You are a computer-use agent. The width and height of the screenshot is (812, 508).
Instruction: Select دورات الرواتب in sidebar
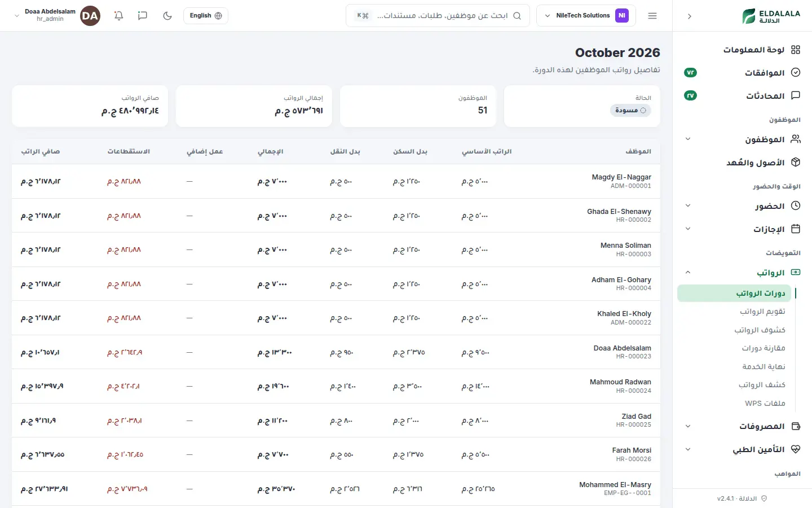(735, 293)
